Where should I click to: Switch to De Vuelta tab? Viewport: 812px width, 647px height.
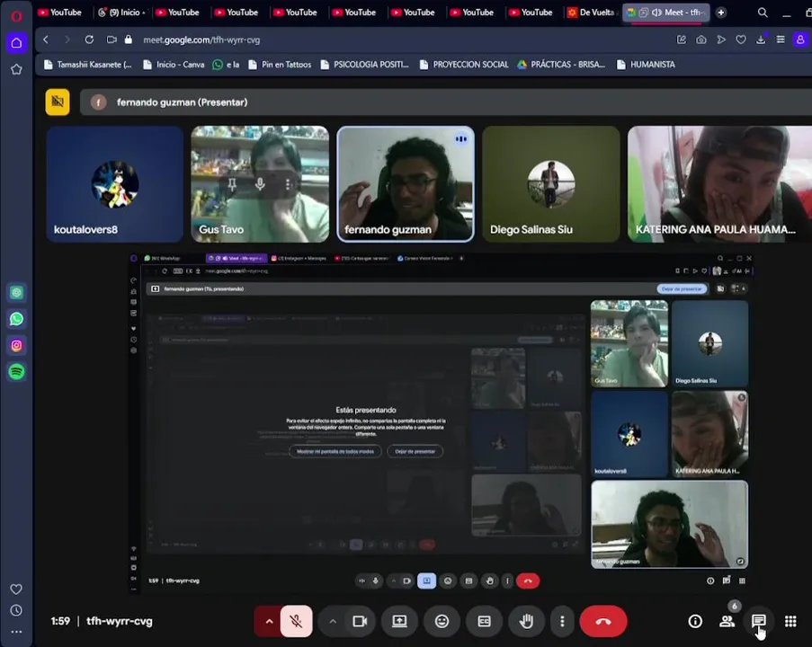[x=592, y=13]
